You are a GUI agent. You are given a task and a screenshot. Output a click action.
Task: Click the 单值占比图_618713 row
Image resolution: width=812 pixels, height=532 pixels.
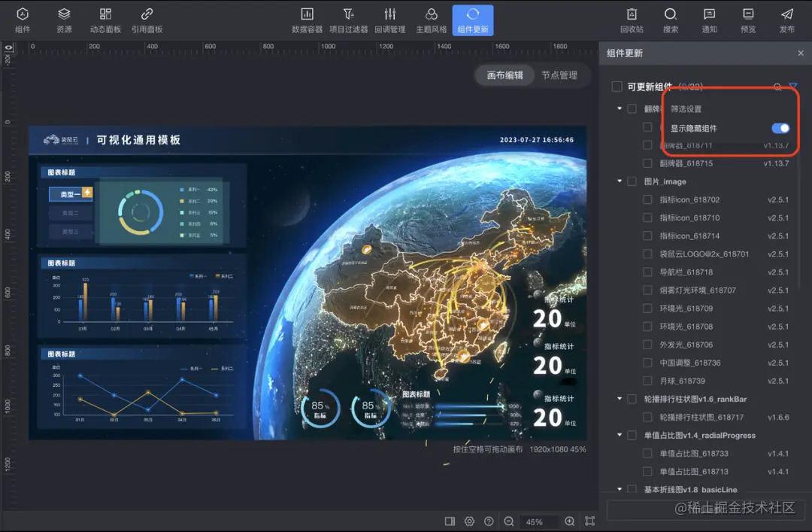717,471
